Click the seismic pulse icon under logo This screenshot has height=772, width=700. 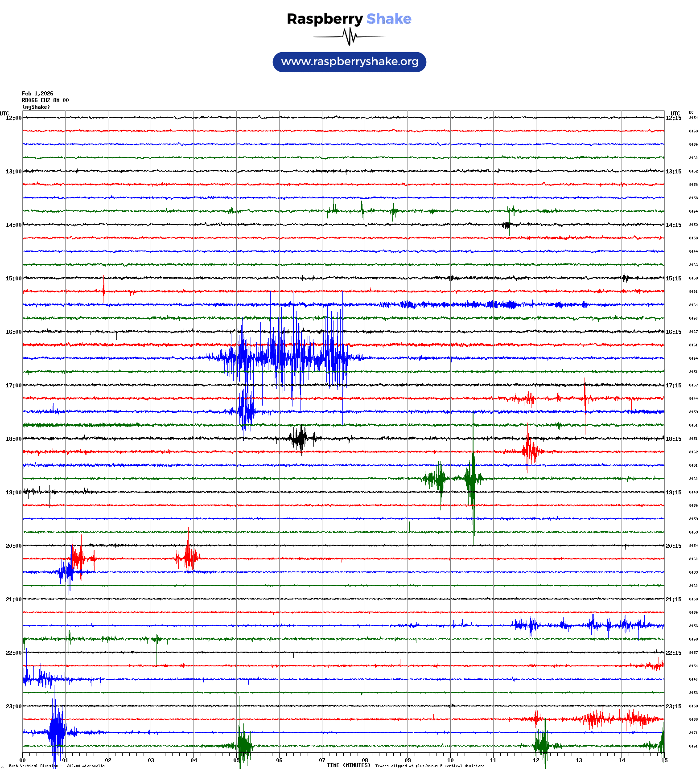pyautogui.click(x=349, y=37)
